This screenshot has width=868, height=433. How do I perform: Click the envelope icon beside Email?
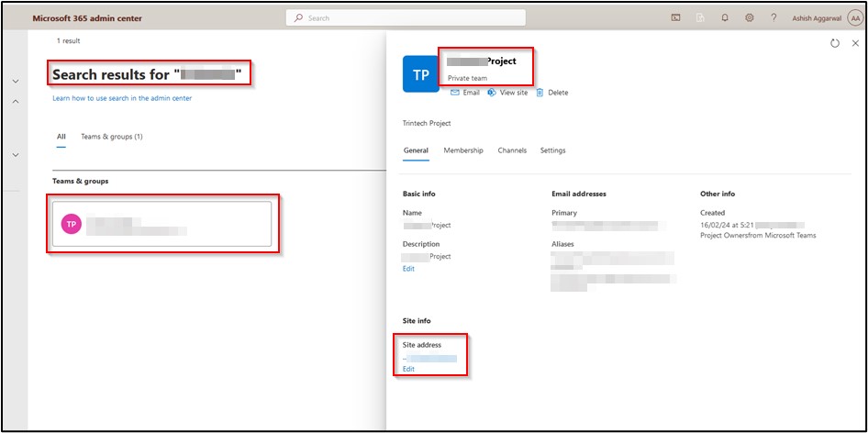pos(455,93)
